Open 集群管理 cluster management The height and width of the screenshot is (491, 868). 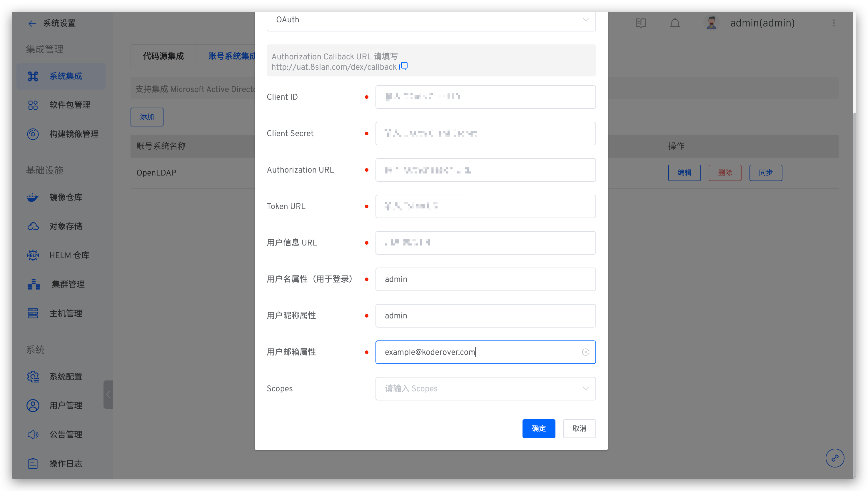[69, 284]
